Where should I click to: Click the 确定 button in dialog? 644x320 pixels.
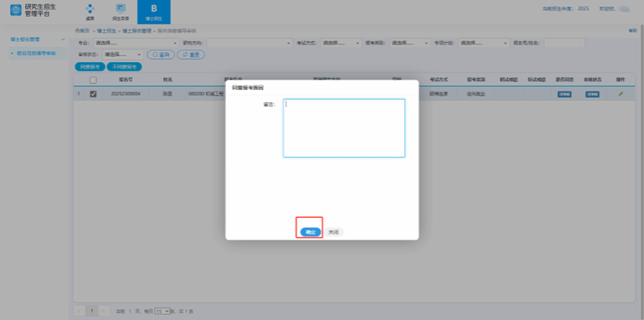310,232
